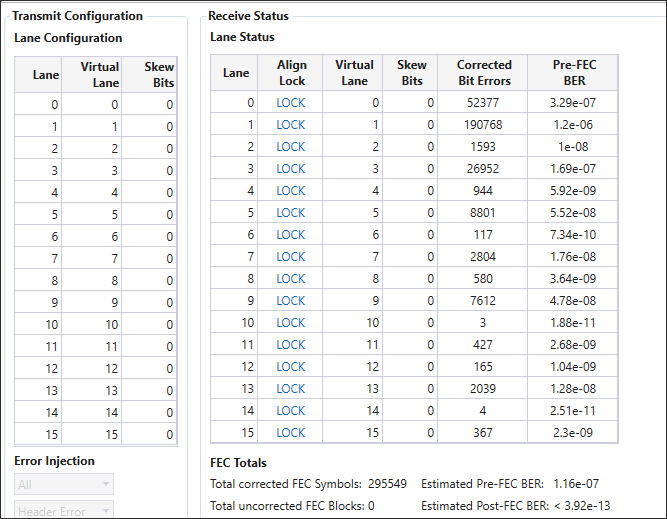The height and width of the screenshot is (519, 667).
Task: Click the 'Align Lock' column header
Action: coord(291,73)
